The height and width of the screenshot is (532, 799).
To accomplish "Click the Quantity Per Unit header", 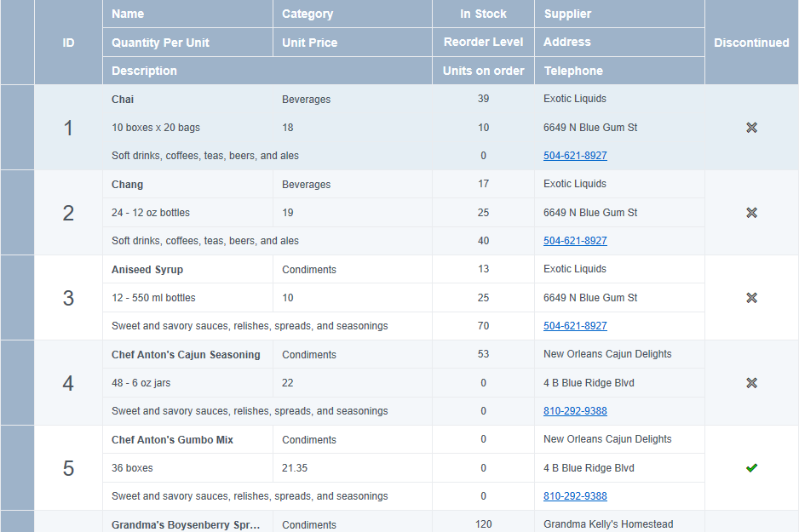I will [187, 43].
